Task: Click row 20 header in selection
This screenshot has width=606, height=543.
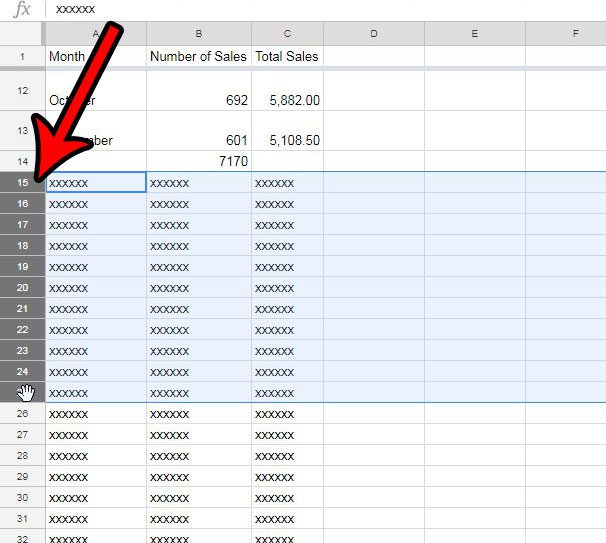Action: (x=22, y=288)
